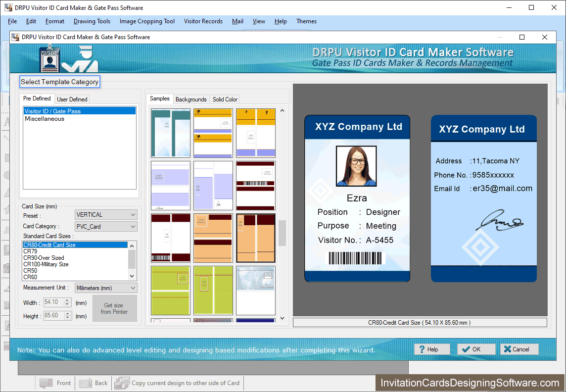Open the Measurement Unit dropdown

coord(105,288)
